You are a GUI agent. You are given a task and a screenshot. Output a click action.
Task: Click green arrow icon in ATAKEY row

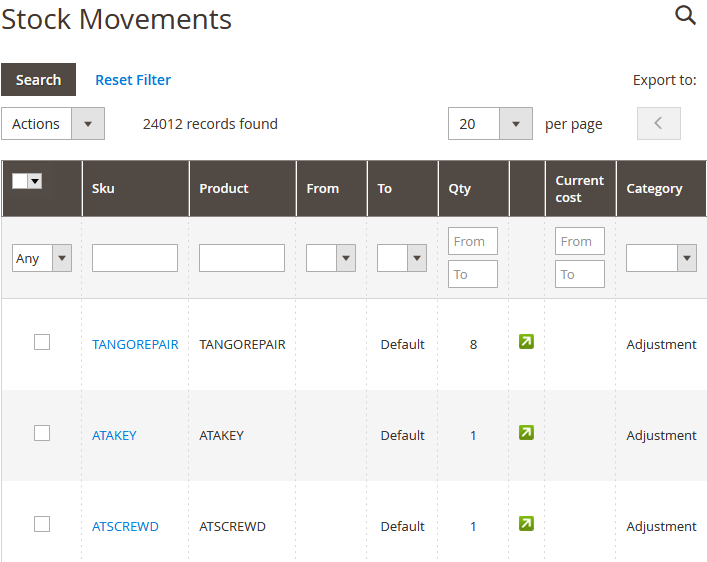click(x=526, y=433)
